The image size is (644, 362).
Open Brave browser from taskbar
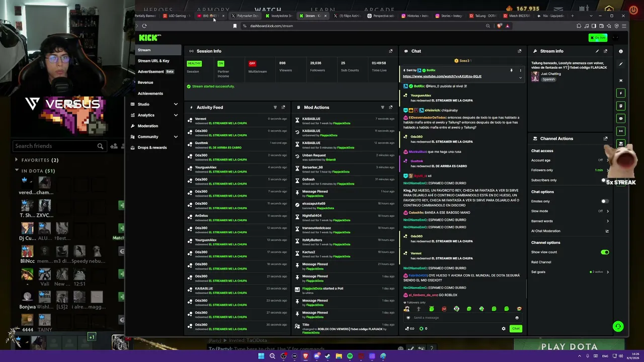click(305, 356)
